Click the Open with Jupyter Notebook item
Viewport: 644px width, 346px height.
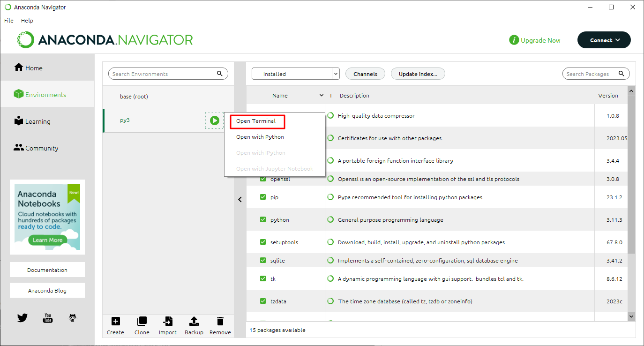pyautogui.click(x=275, y=169)
